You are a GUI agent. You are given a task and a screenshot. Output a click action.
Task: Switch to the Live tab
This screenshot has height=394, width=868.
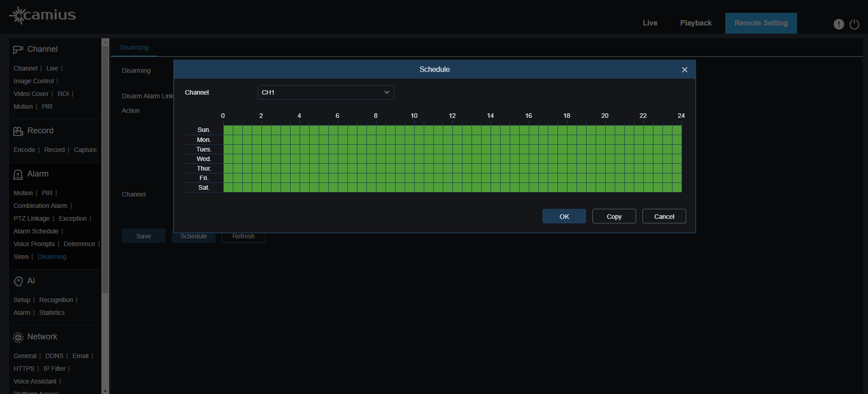pyautogui.click(x=650, y=23)
